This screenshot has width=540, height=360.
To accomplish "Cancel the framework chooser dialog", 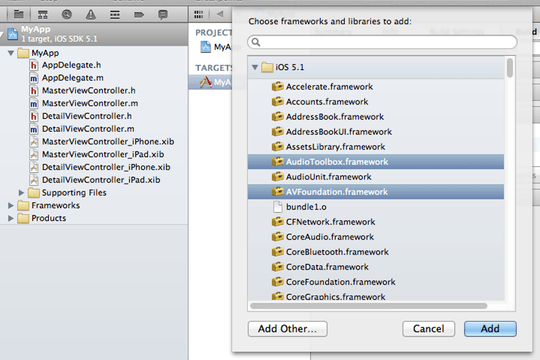I will [x=428, y=329].
